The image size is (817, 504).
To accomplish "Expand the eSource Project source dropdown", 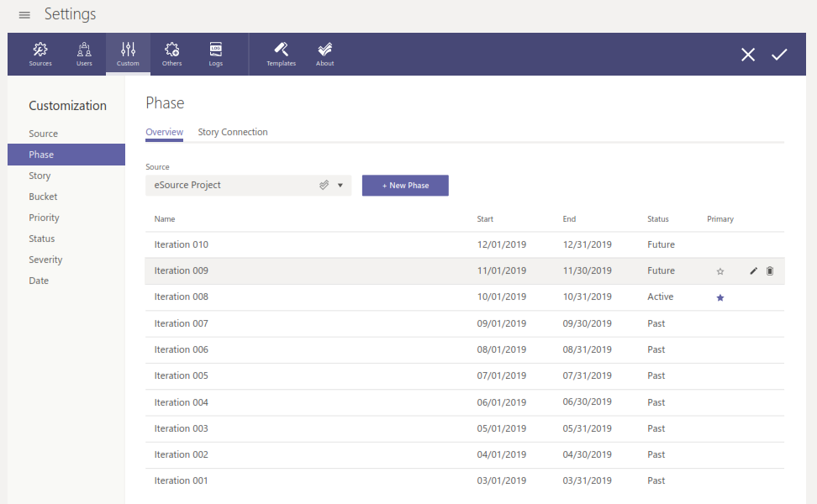I will tap(340, 186).
